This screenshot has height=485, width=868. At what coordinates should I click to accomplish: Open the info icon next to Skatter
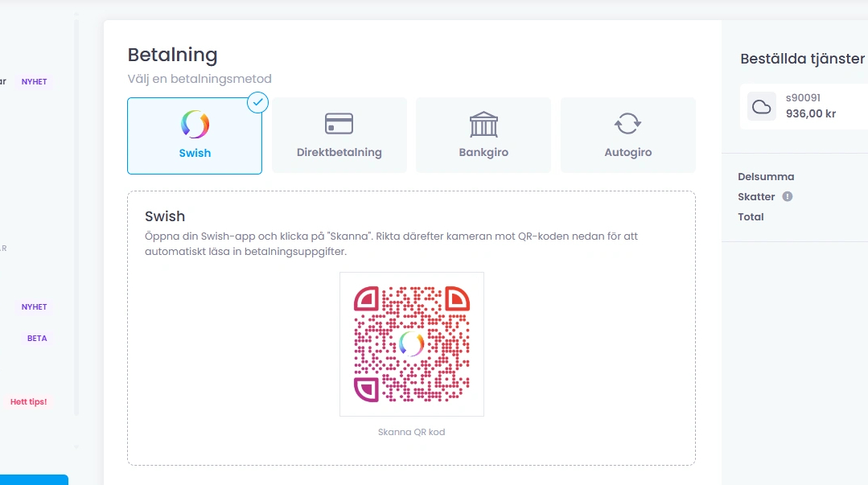(788, 196)
